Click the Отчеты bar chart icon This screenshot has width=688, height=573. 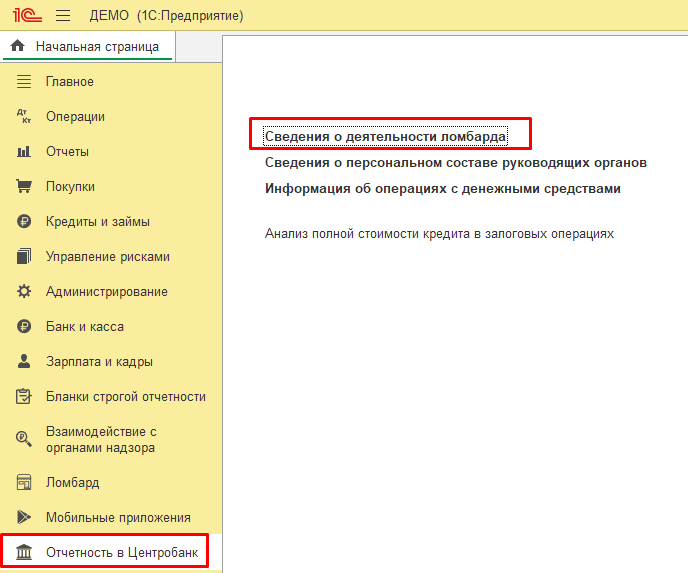point(25,152)
